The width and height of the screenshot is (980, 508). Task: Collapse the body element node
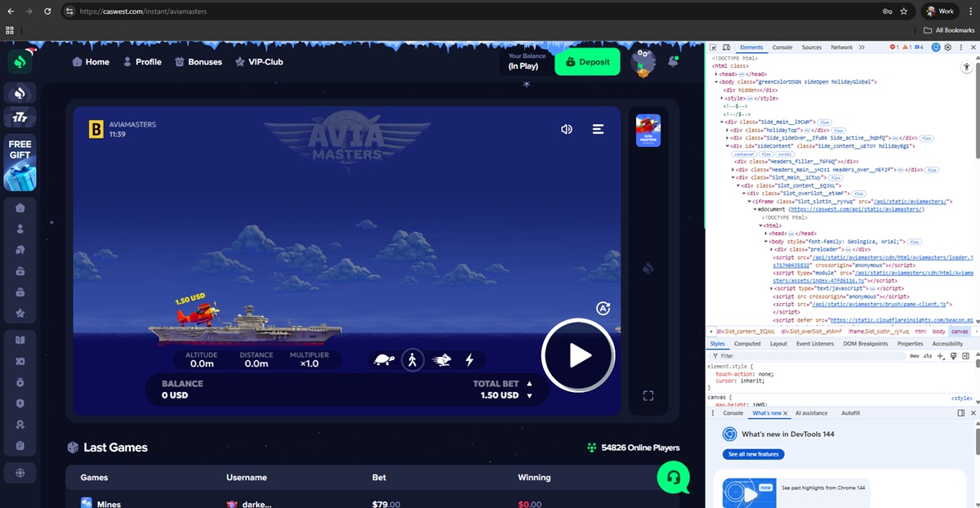(x=716, y=82)
